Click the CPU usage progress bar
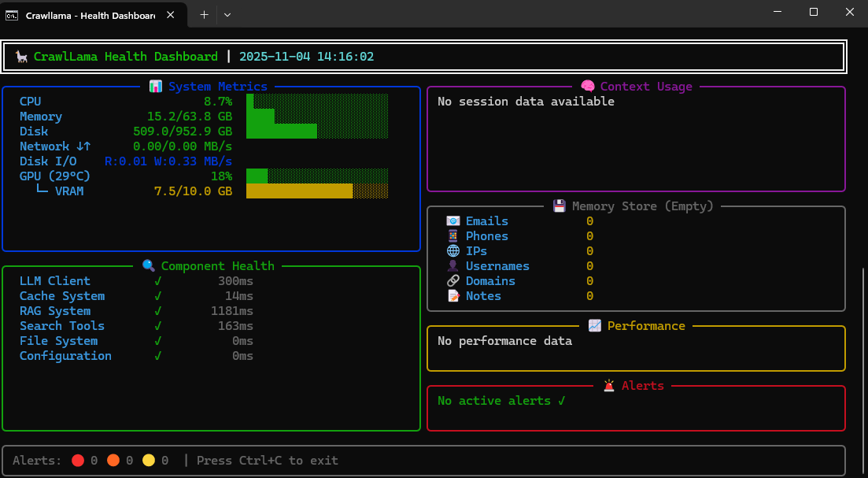Screen dimensions: 868x478 click(317, 101)
